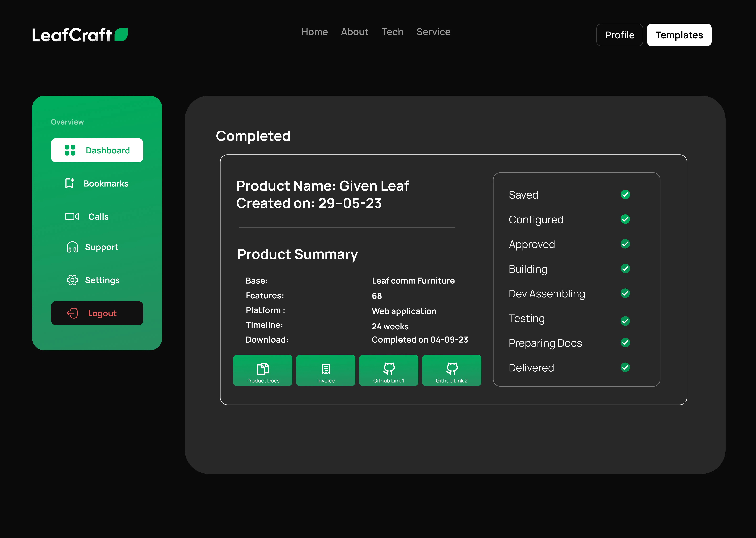Log out using the Logout button

97,313
